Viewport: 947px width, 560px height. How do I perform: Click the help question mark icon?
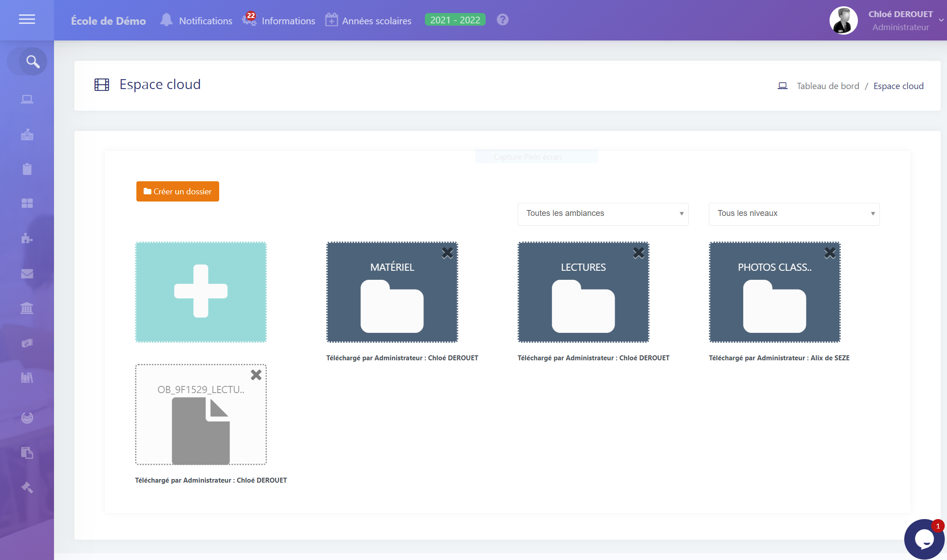(x=502, y=20)
